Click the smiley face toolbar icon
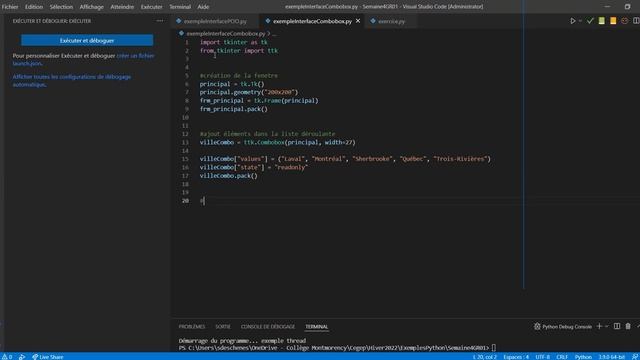 tap(624, 21)
